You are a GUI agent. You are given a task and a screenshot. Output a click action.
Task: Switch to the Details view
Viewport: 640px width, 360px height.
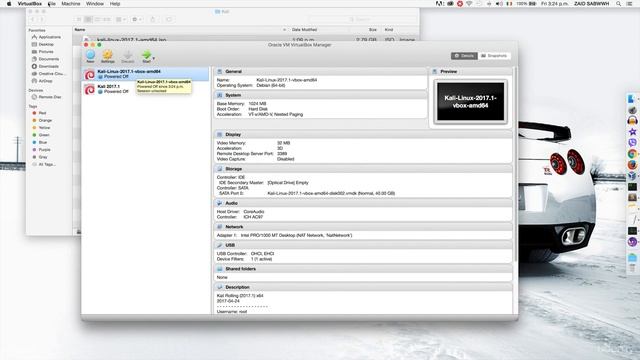point(464,56)
